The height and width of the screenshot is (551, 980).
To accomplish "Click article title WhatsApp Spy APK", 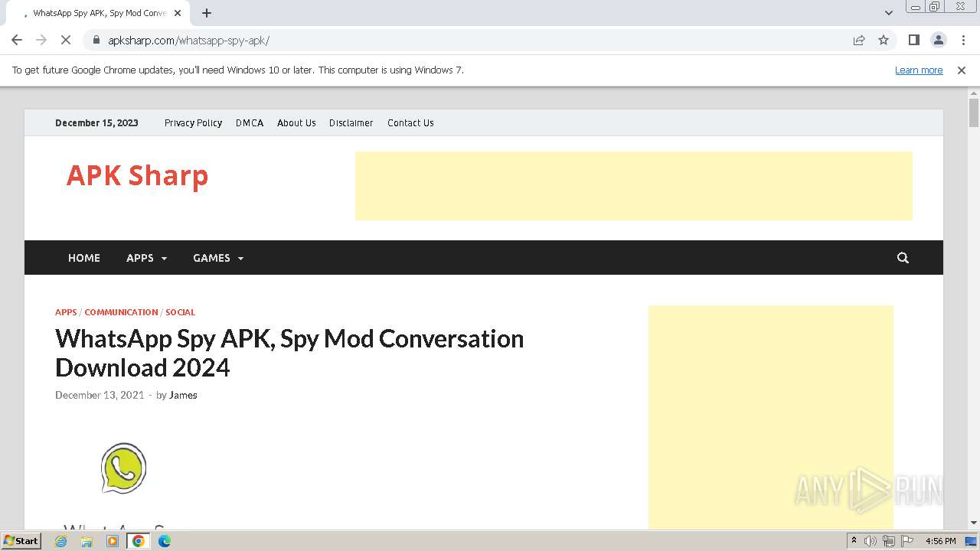I will (289, 353).
